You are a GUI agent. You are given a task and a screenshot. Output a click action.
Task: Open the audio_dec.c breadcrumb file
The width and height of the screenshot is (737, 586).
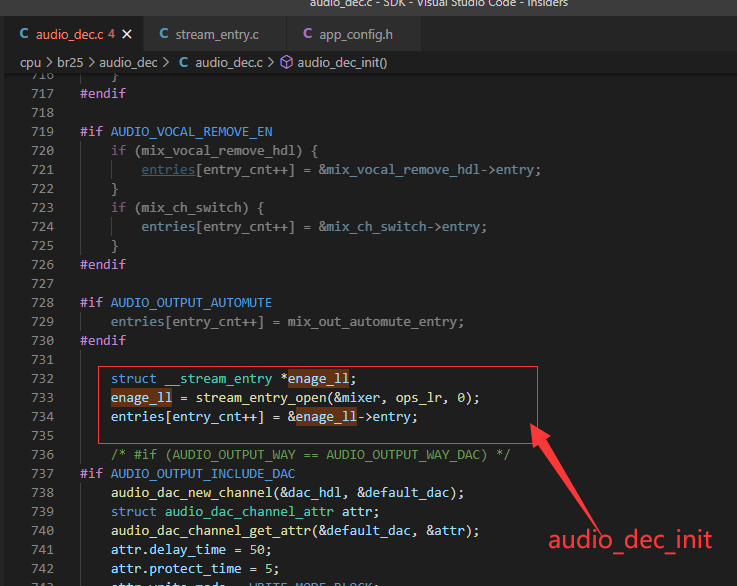pos(229,63)
